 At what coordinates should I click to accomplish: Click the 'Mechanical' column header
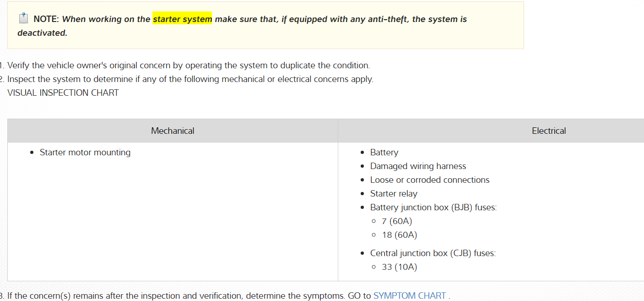tap(173, 131)
